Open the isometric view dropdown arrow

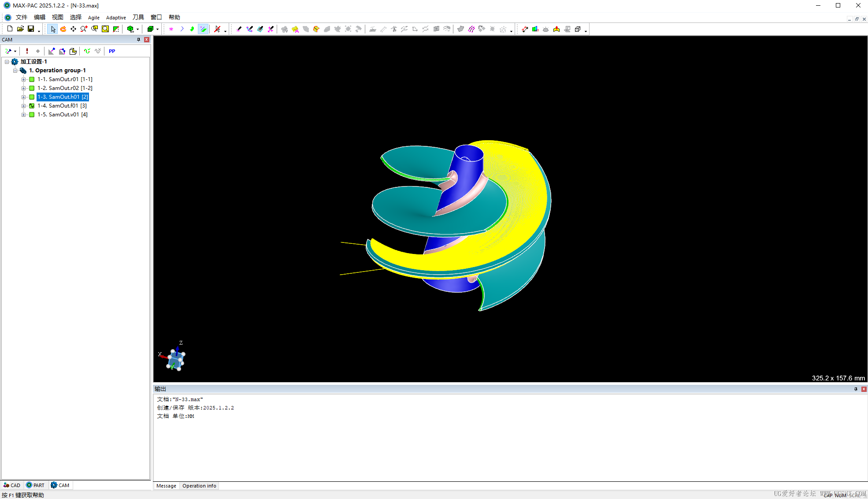tap(137, 29)
